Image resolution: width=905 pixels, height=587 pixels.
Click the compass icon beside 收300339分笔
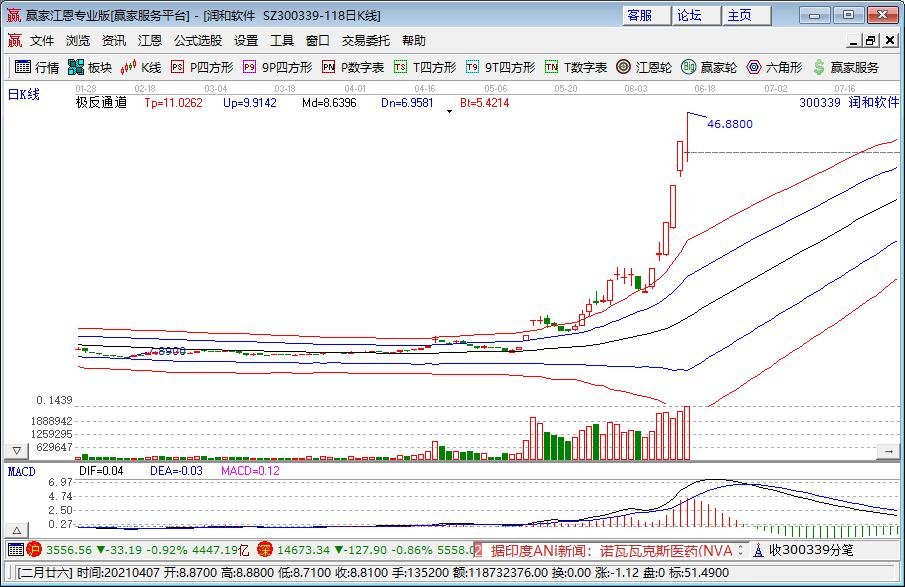point(758,550)
